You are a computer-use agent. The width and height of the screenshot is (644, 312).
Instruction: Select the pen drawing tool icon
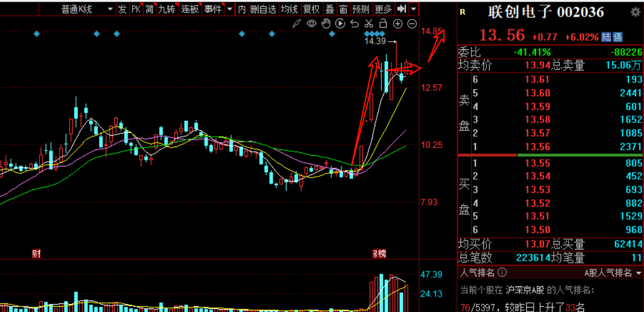pos(296,24)
